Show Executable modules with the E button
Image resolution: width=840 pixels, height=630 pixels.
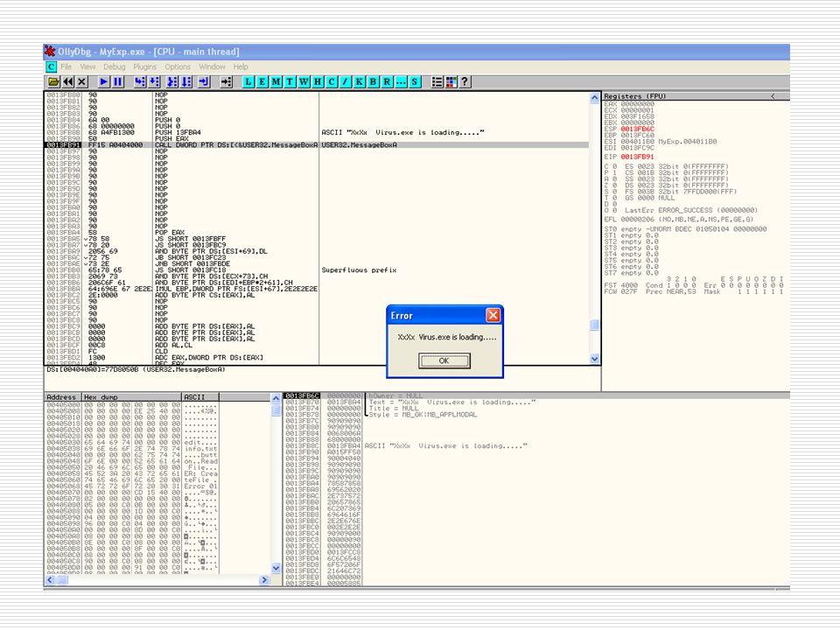tap(262, 82)
